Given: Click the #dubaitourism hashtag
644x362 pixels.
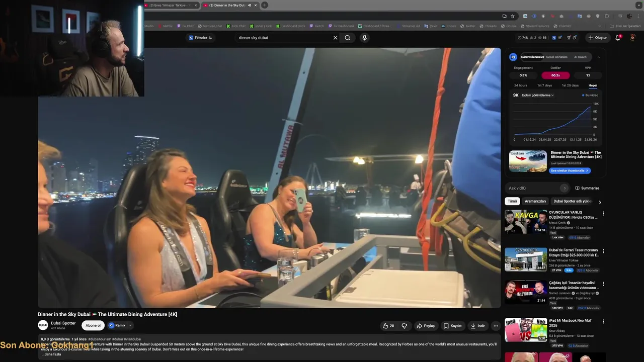Looking at the screenshot, I should (x=100, y=339).
